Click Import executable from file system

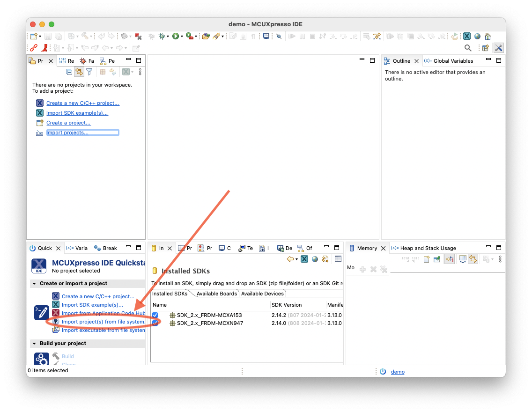click(x=103, y=330)
